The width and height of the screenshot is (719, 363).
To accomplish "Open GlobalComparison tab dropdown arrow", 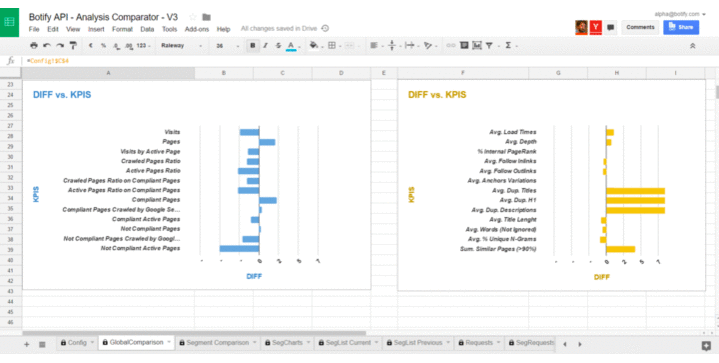I will pos(169,342).
